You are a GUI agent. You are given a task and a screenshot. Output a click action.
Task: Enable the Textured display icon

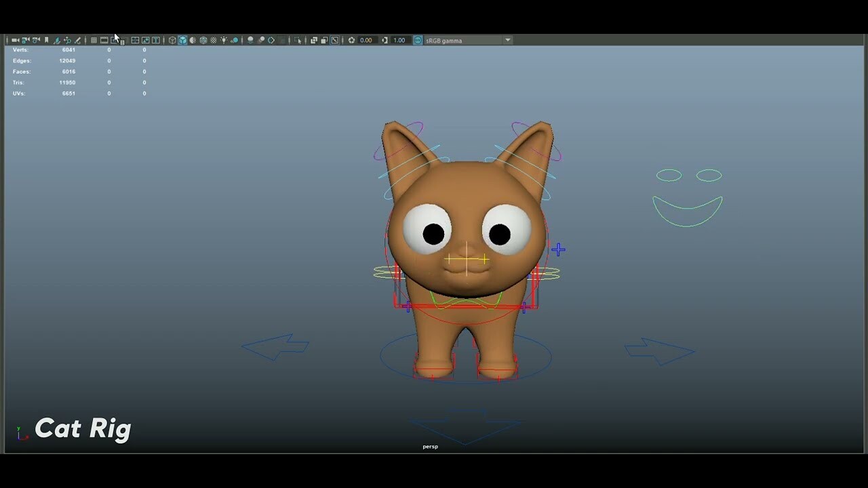coord(203,40)
